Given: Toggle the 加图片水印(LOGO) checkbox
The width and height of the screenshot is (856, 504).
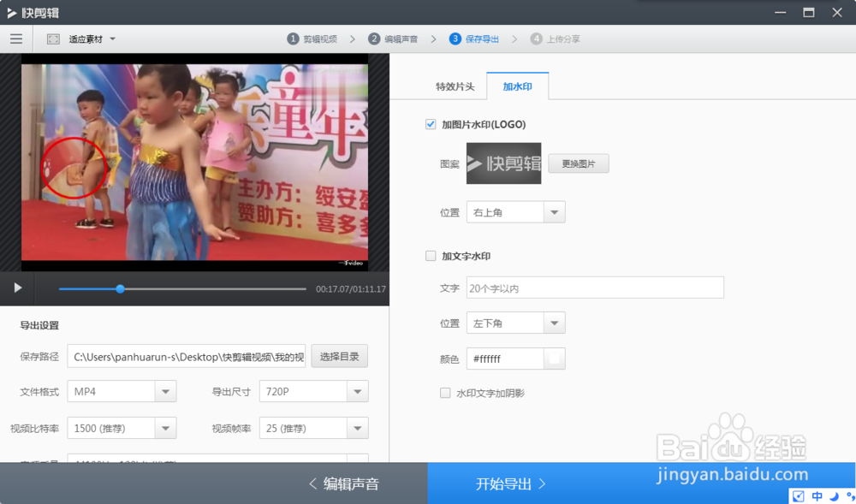Looking at the screenshot, I should point(431,124).
